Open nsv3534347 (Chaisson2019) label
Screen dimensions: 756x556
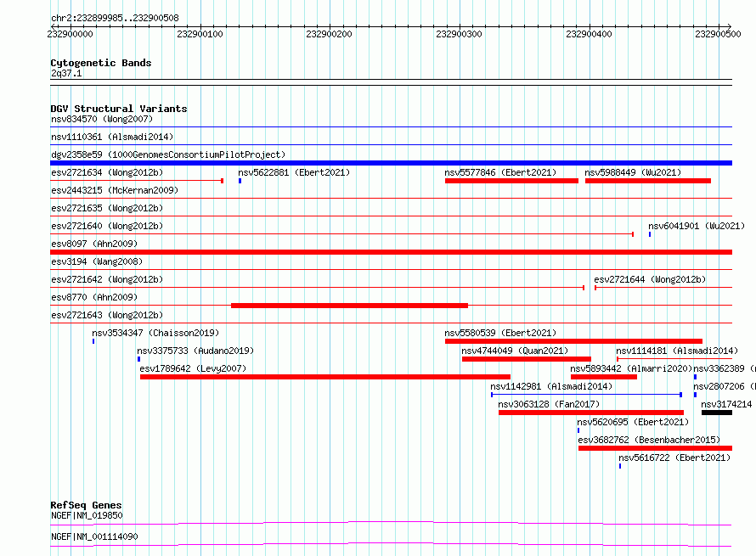[155, 333]
